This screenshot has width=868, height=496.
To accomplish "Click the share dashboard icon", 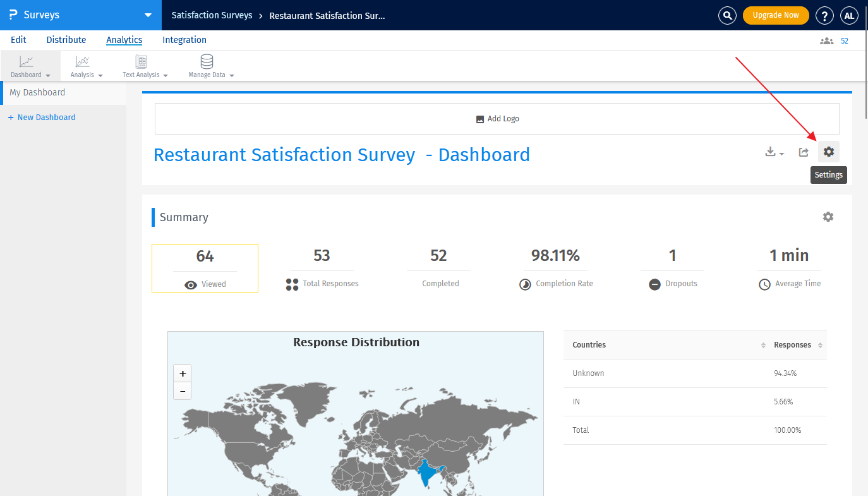I will [803, 152].
